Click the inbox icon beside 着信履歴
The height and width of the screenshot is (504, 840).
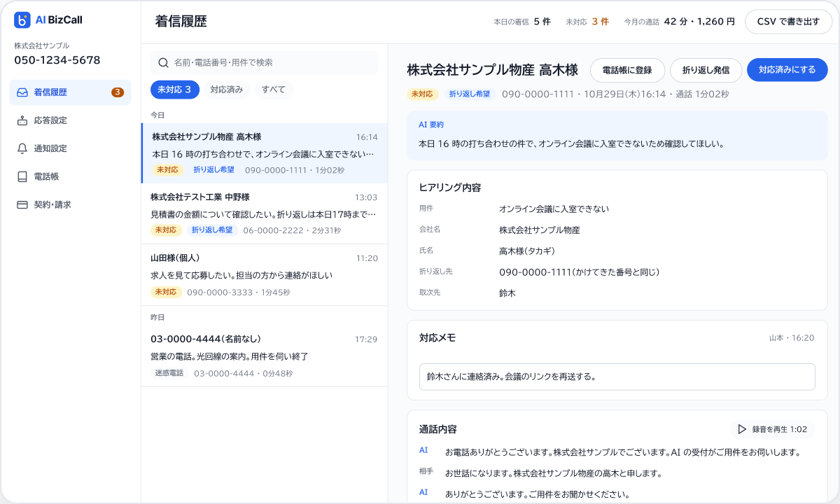click(22, 92)
